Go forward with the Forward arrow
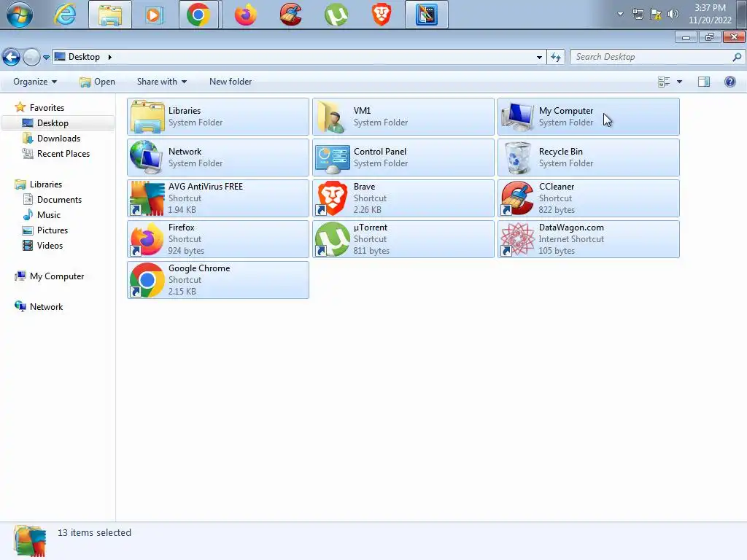The width and height of the screenshot is (747, 560). click(x=31, y=57)
